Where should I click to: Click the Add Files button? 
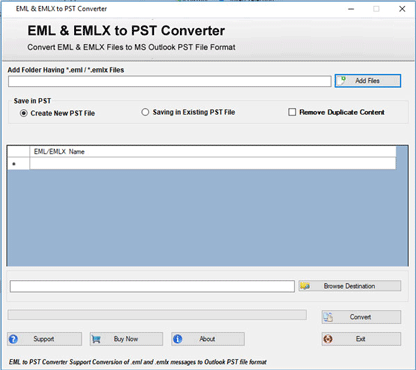[368, 81]
